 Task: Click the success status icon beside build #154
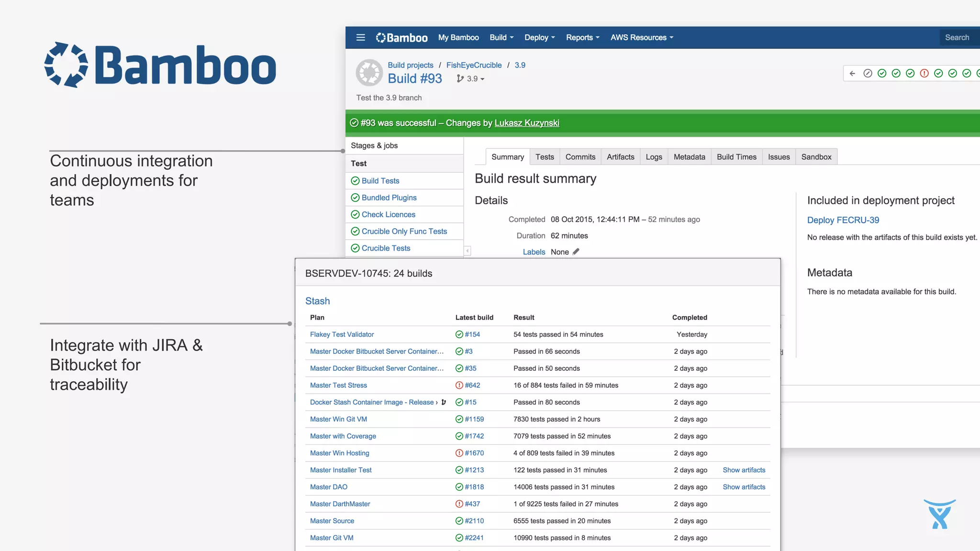[459, 334]
